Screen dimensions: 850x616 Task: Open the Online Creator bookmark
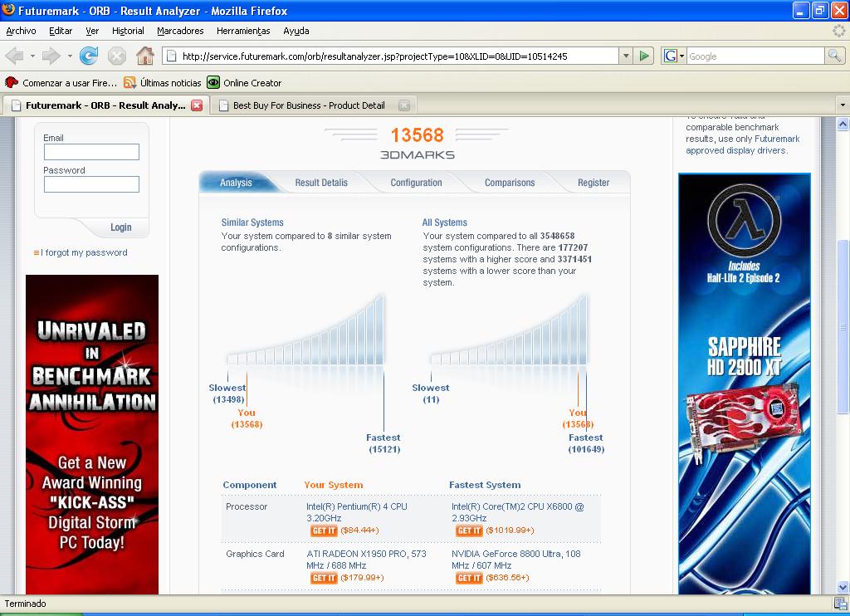244,83
